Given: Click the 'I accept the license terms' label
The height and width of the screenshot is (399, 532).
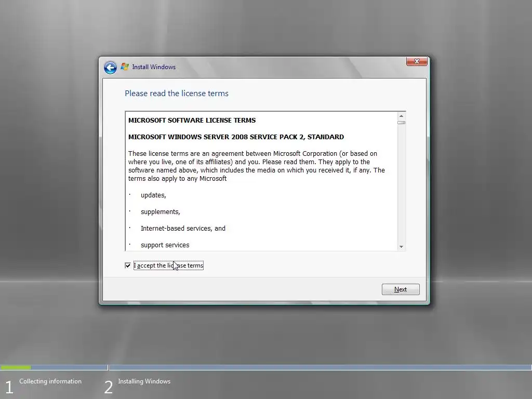Looking at the screenshot, I should click(169, 265).
